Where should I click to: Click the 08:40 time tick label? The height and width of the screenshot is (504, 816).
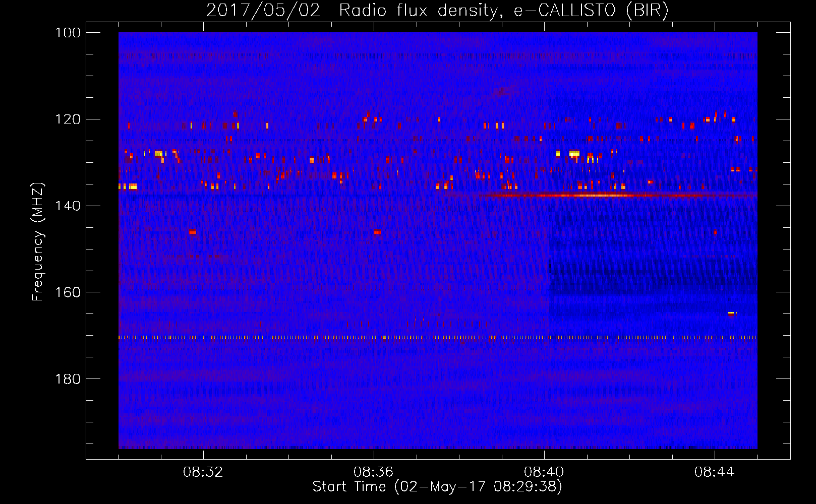click(x=544, y=472)
